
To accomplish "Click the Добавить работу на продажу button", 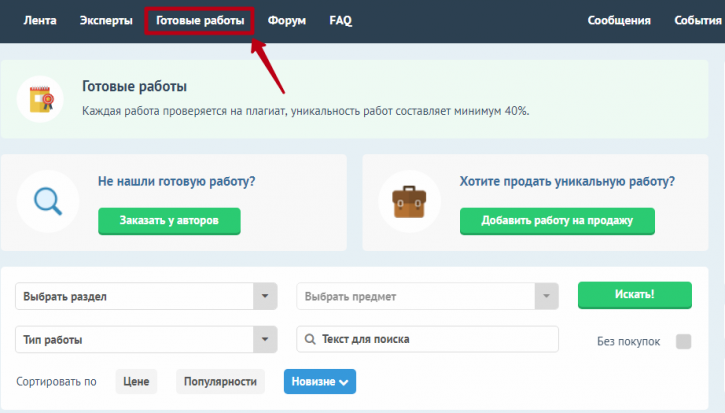I will pos(557,221).
